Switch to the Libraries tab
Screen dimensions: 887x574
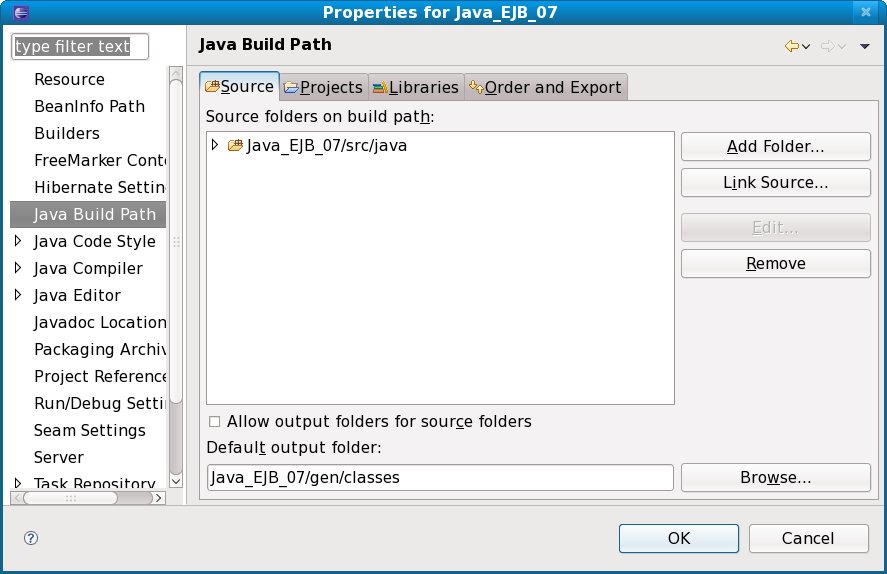(415, 88)
